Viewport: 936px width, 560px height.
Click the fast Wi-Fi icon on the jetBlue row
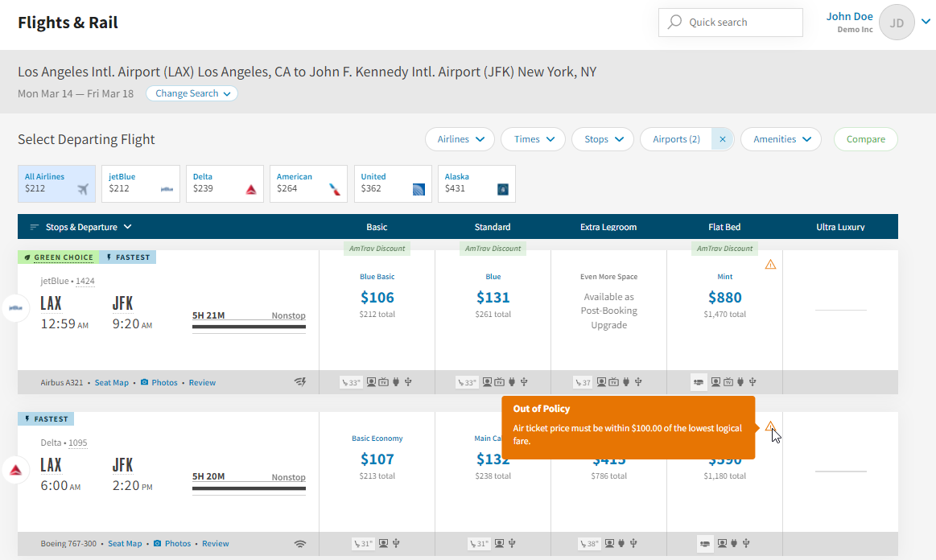click(x=300, y=382)
